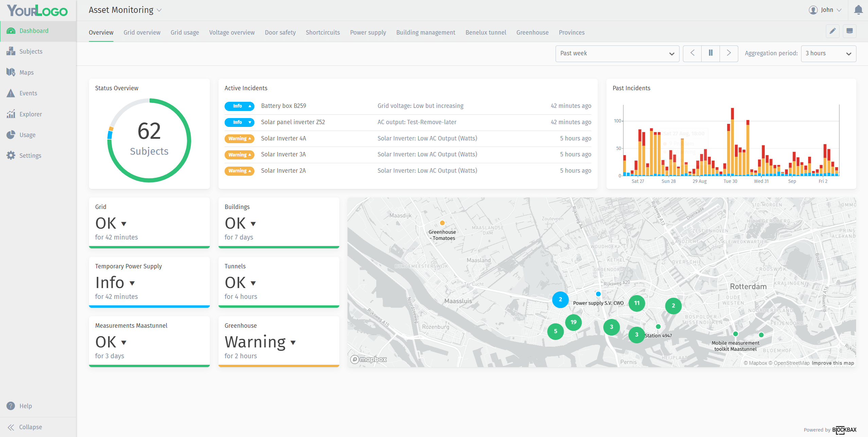The width and height of the screenshot is (868, 437).
Task: Open Settings gear icon in sidebar
Action: [11, 155]
